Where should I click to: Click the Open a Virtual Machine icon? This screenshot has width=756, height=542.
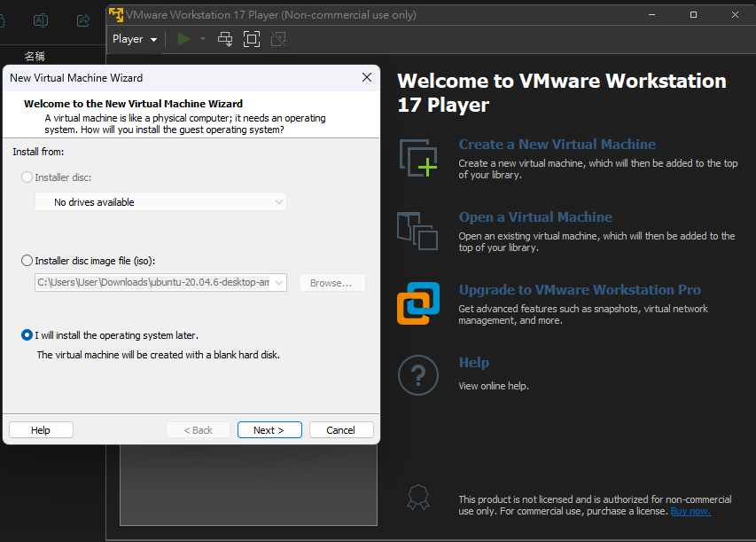[417, 232]
